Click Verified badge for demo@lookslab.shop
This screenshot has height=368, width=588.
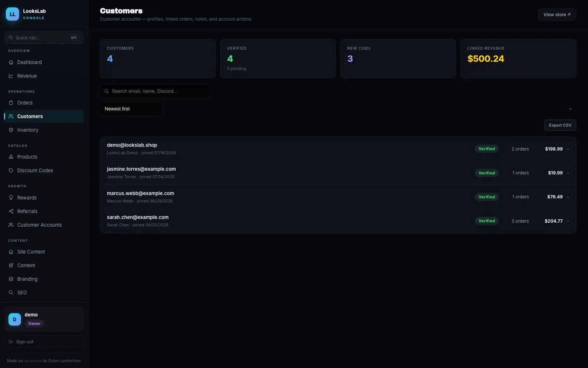[487, 149]
